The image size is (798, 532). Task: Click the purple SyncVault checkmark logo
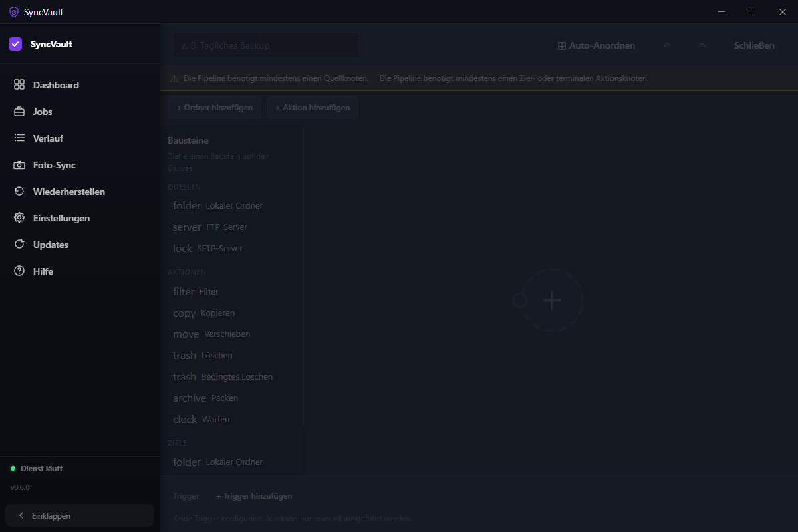tap(15, 44)
